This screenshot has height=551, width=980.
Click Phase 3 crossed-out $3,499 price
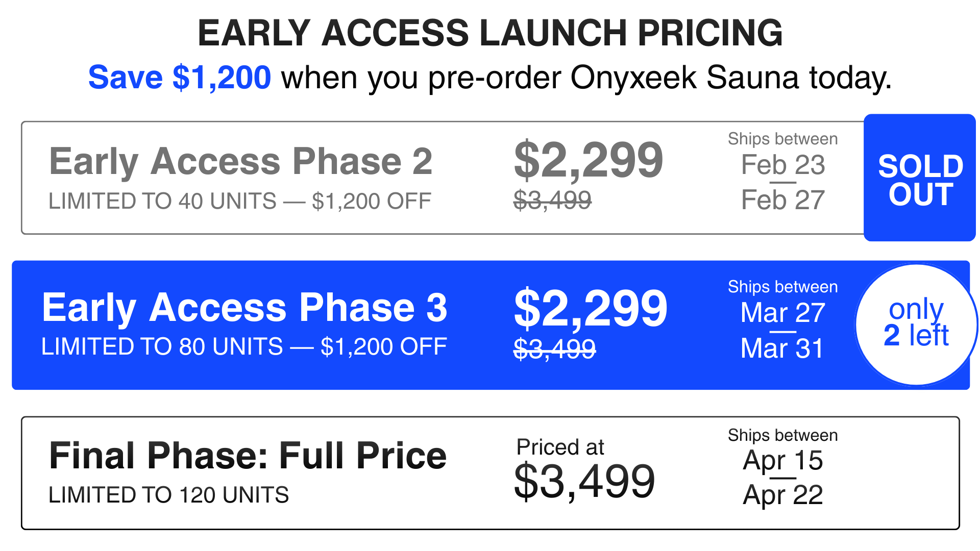coord(554,349)
